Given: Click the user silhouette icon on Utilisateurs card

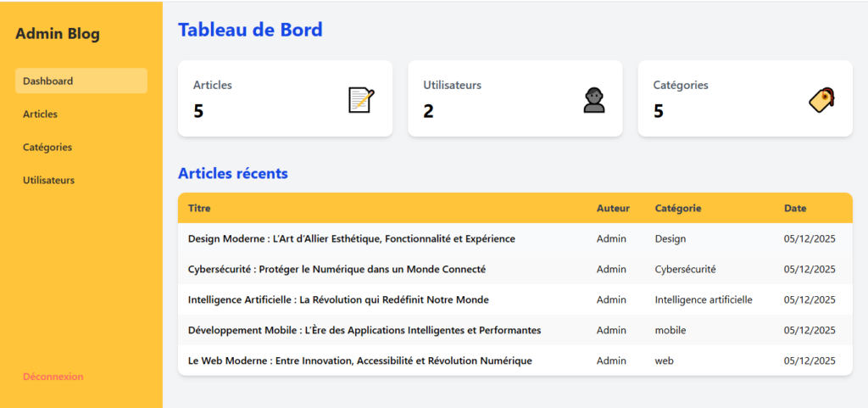Looking at the screenshot, I should click(x=594, y=100).
